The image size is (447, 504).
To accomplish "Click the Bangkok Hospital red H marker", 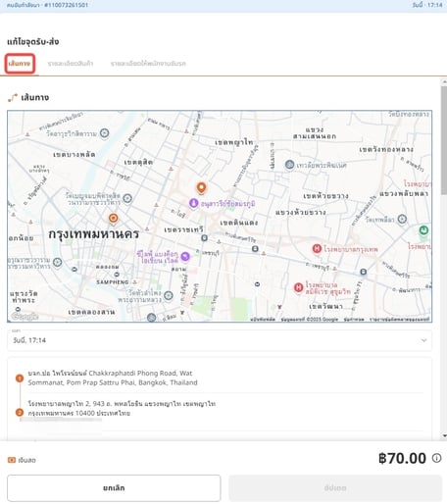I will 317,249.
